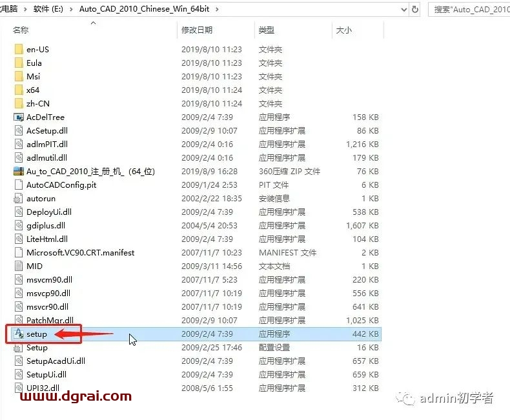Click the zh-CN folder name
This screenshot has height=420, width=510.
pyautogui.click(x=38, y=104)
